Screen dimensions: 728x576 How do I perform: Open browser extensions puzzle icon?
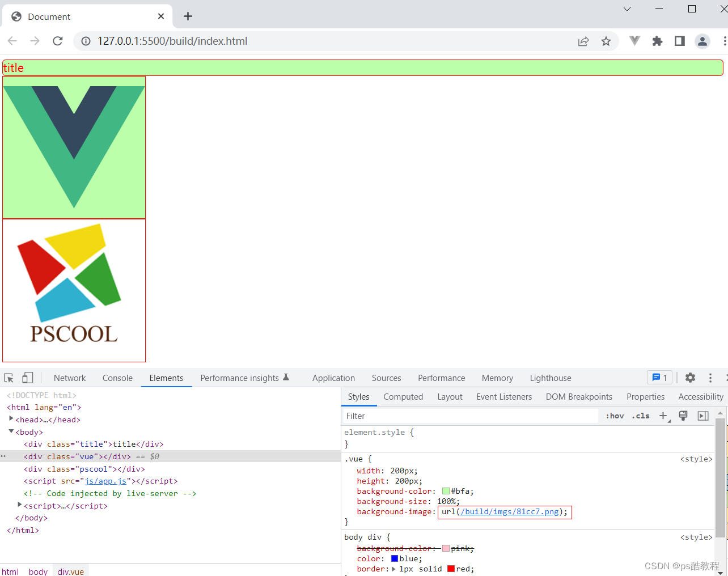[657, 41]
